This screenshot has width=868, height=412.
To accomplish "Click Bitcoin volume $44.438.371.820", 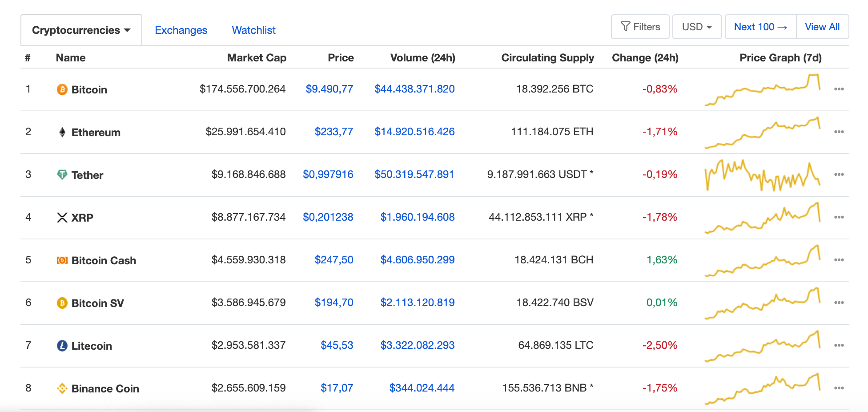I will 414,89.
